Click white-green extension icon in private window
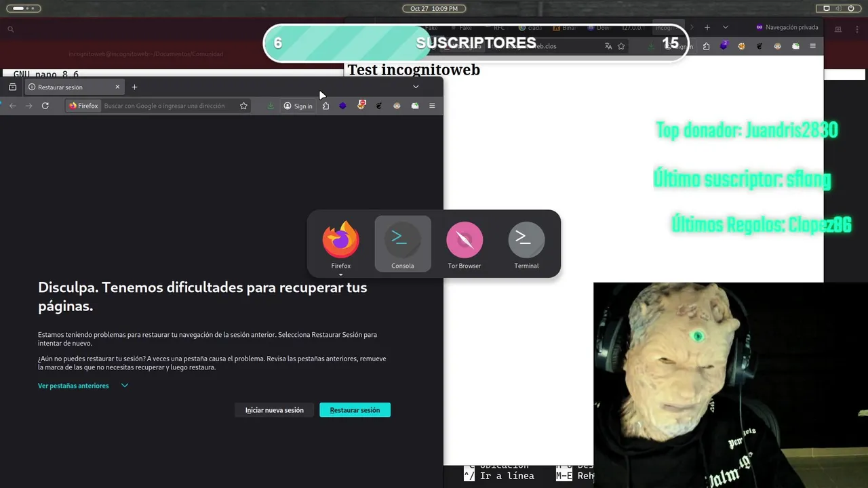The width and height of the screenshot is (868, 488). [795, 46]
